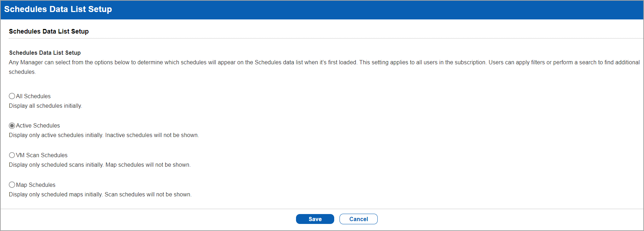The height and width of the screenshot is (231, 644).
Task: Click the description under Map Schedules
Action: (100, 194)
